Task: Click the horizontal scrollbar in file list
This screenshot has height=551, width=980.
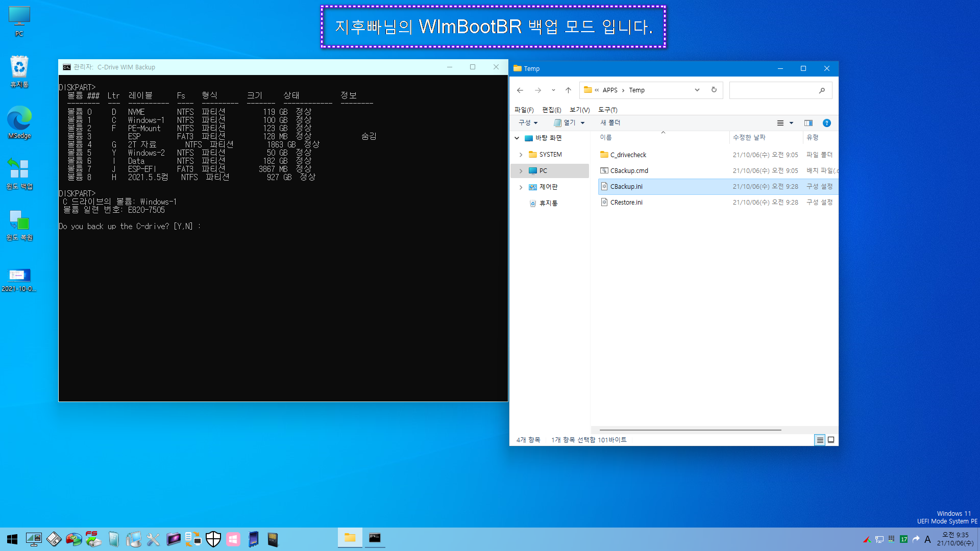Action: [690, 430]
